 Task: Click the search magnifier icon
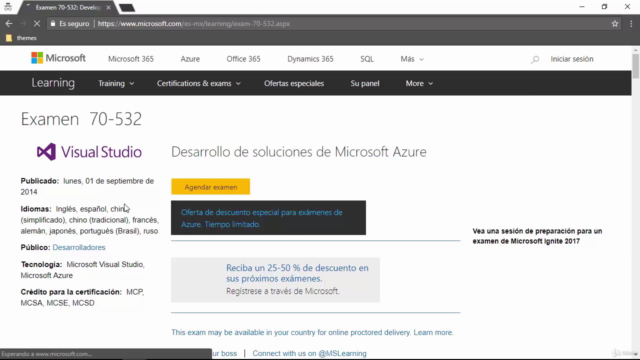pos(535,59)
